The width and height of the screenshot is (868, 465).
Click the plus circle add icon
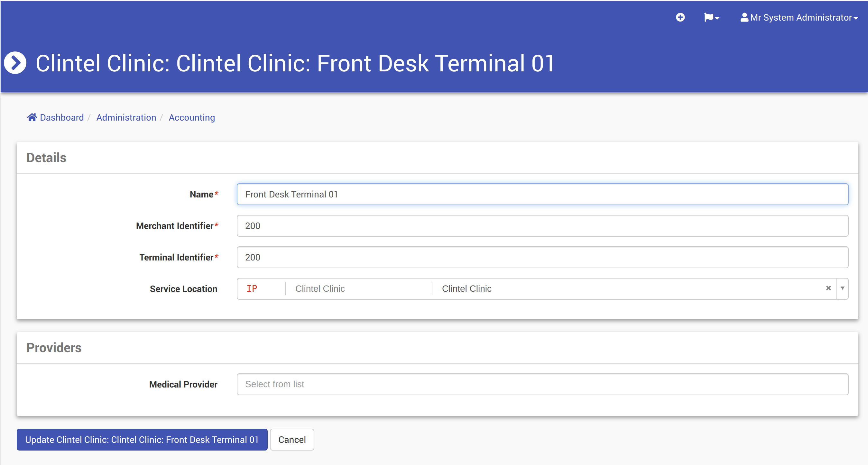pyautogui.click(x=680, y=17)
